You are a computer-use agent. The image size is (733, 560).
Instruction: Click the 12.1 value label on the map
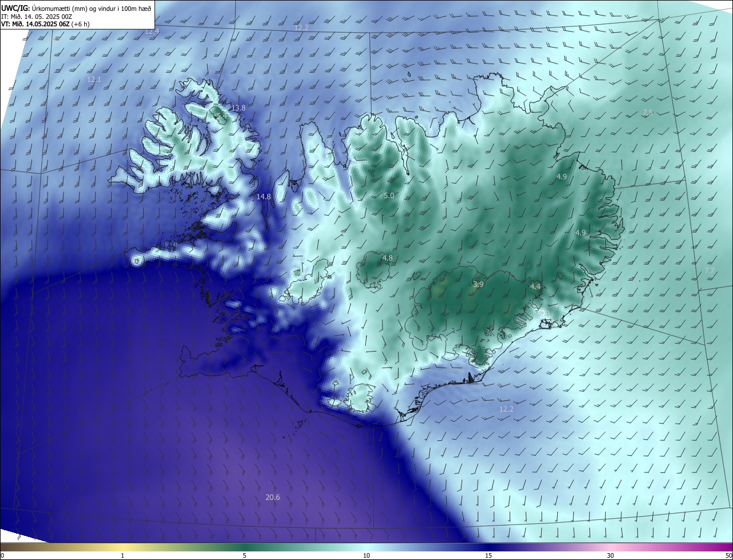[x=94, y=79]
